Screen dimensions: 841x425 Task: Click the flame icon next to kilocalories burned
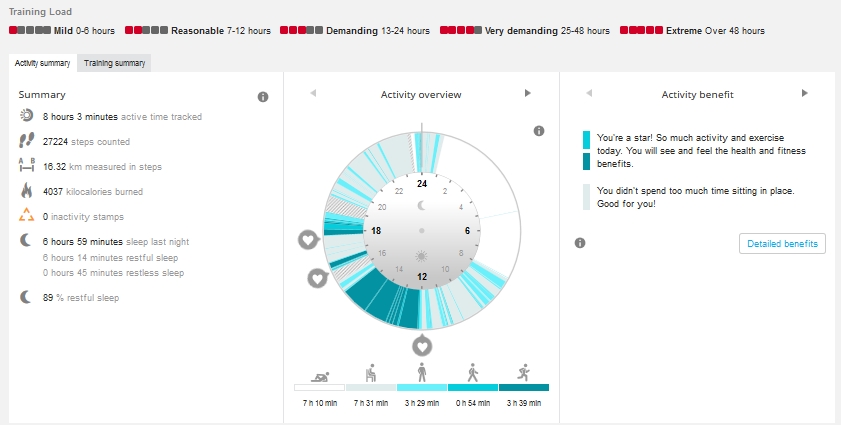[27, 190]
